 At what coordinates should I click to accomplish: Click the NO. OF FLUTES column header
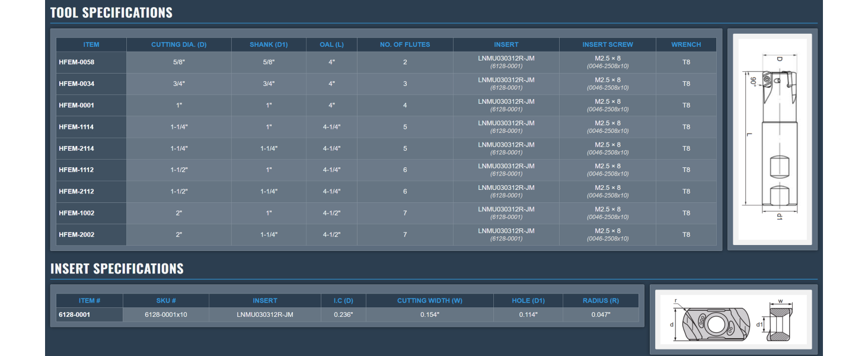(x=405, y=44)
